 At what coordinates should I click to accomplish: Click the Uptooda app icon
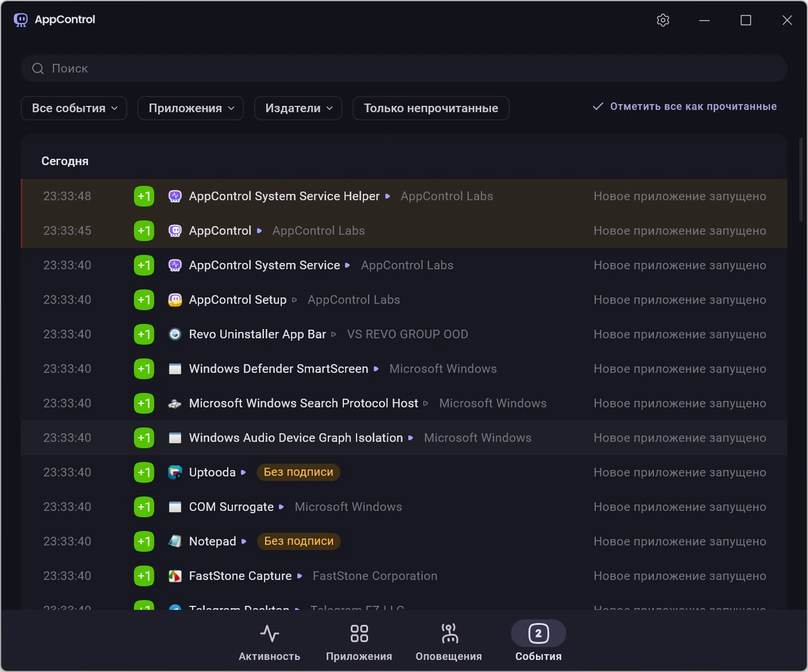[175, 473]
